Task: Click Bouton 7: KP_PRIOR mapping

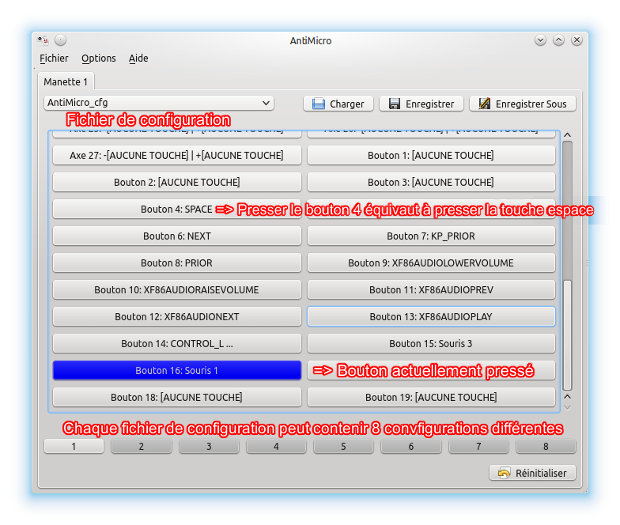Action: (x=431, y=236)
